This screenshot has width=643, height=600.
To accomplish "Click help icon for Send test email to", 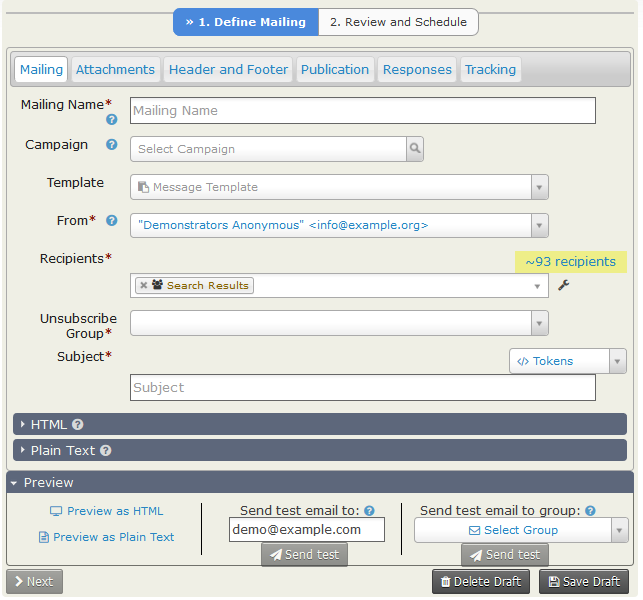I will point(369,510).
